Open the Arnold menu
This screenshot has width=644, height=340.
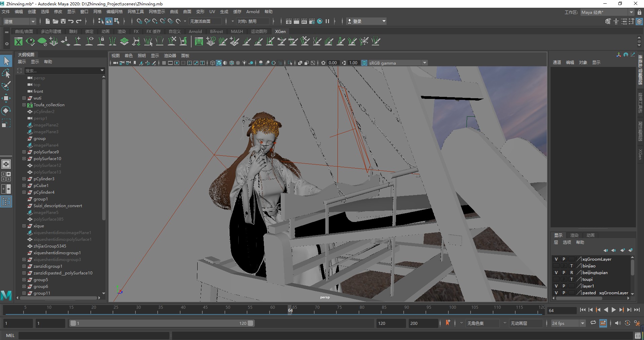252,12
